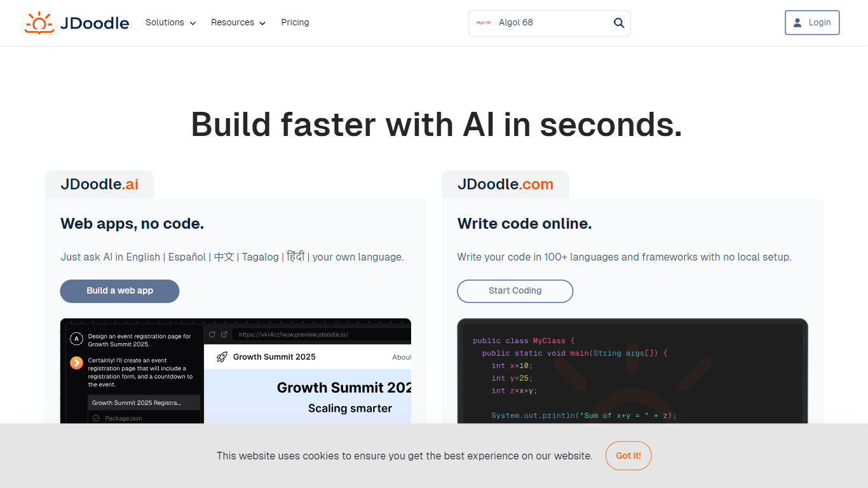Open the Login panel
Viewport: 868px width, 488px height.
click(x=812, y=22)
